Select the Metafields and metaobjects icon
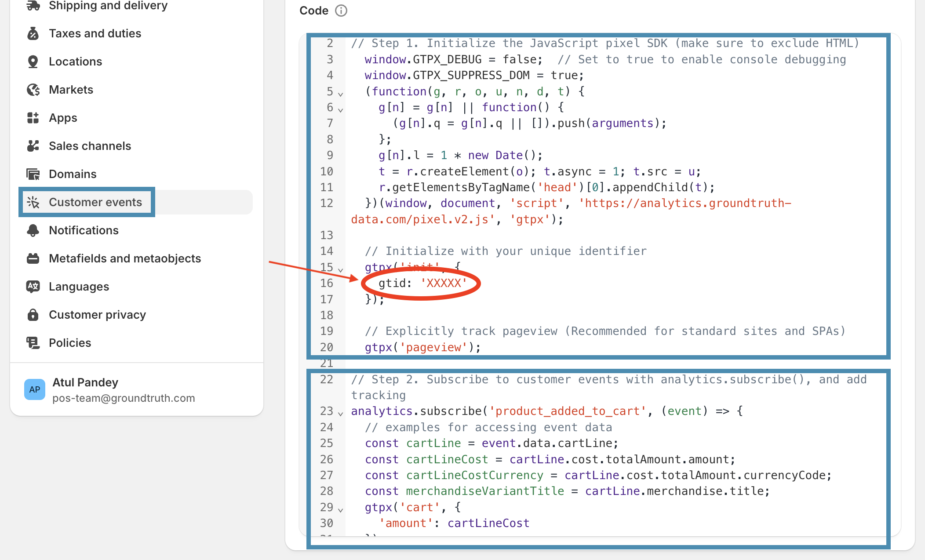Viewport: 925px width, 560px height. point(33,258)
